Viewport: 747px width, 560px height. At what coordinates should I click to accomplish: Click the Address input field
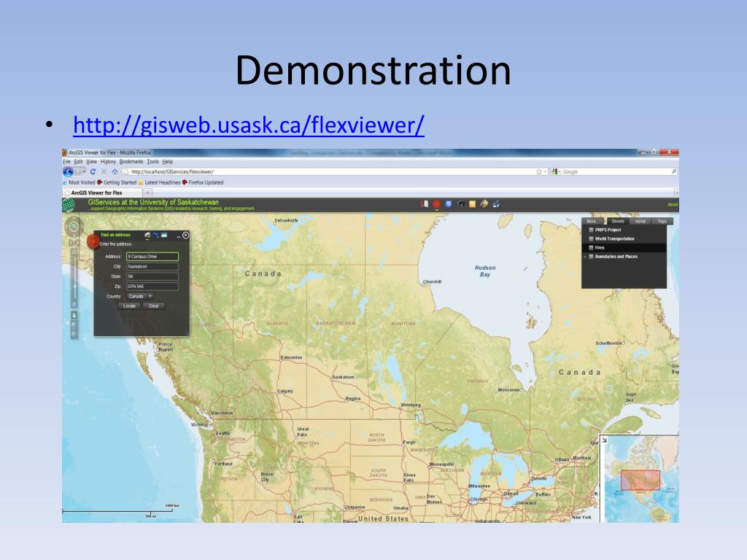pos(152,257)
